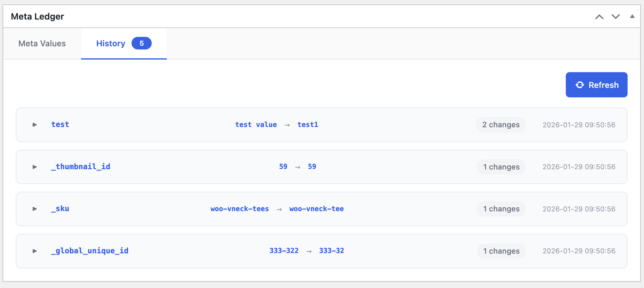
Task: Click the down arrow in the Meta Ledger header
Action: pos(615,16)
